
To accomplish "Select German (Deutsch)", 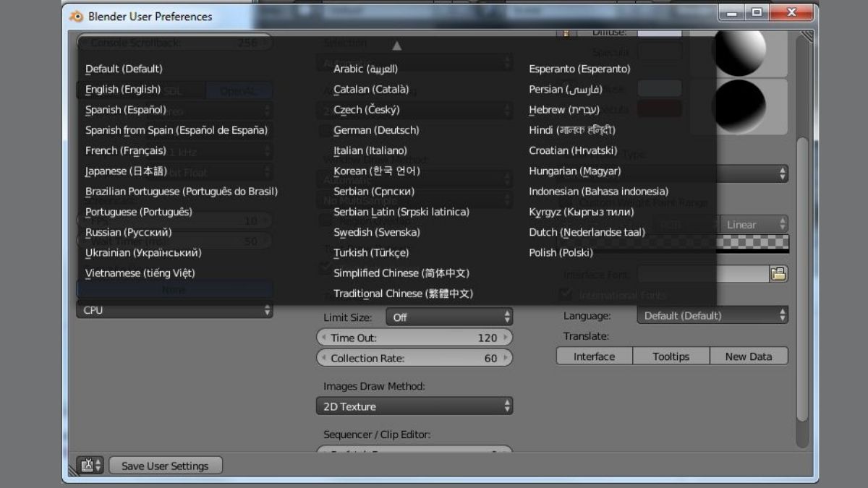I will (376, 130).
